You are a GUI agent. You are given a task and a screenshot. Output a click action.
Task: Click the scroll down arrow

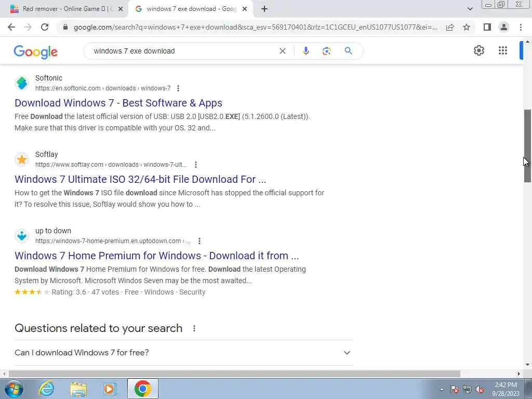coord(527,365)
